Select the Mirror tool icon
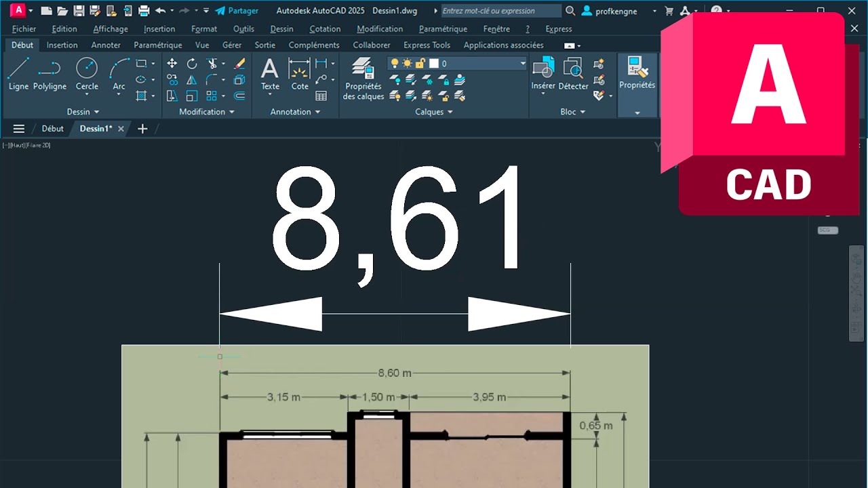The height and width of the screenshot is (488, 868). click(192, 80)
